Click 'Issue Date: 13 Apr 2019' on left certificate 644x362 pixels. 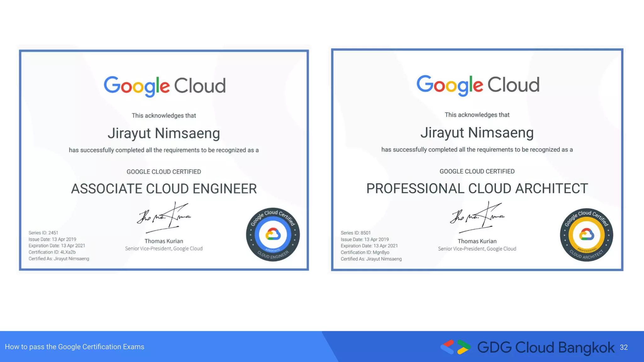pos(53,239)
